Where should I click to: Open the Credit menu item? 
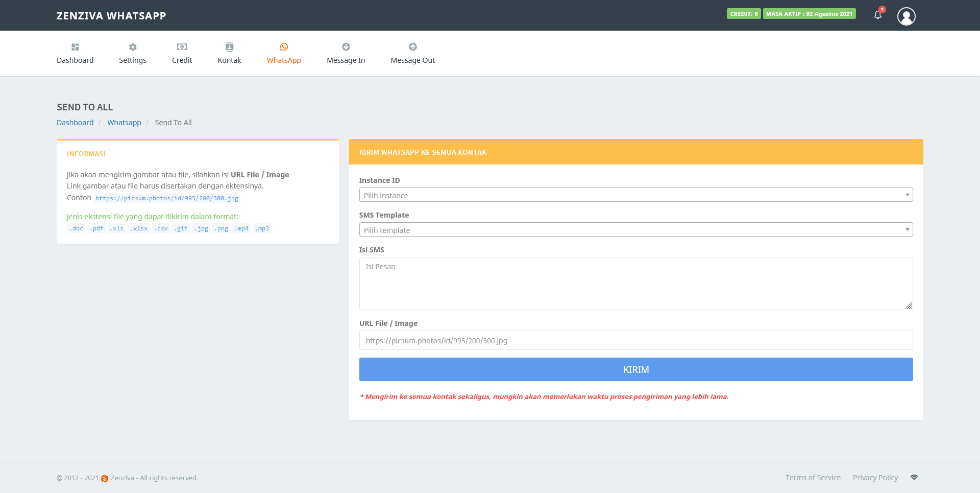point(182,54)
